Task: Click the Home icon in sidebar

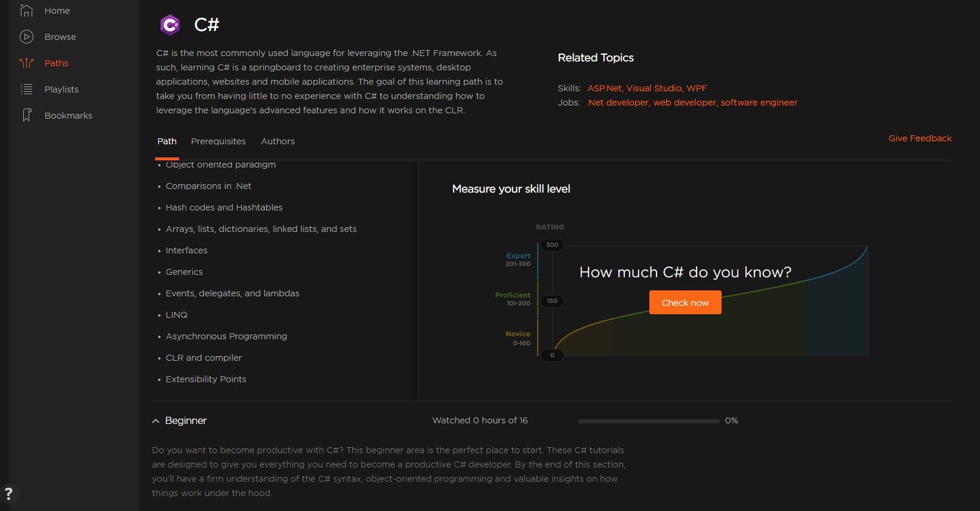Action: pos(26,11)
